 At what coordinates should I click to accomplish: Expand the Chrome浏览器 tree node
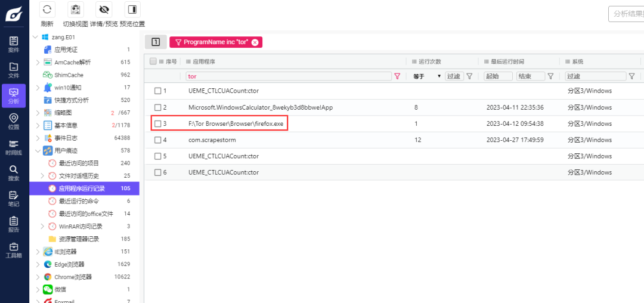(x=38, y=277)
